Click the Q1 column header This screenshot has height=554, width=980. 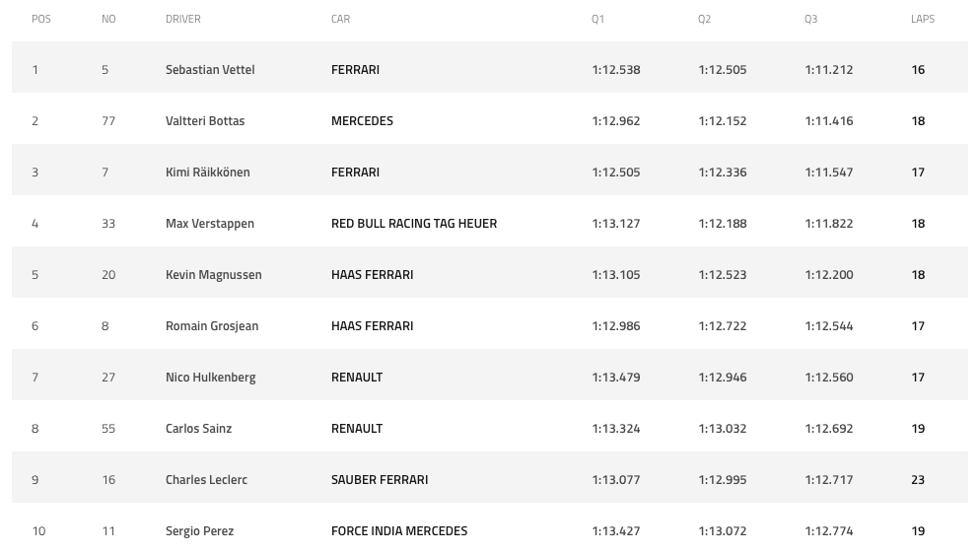pos(598,19)
